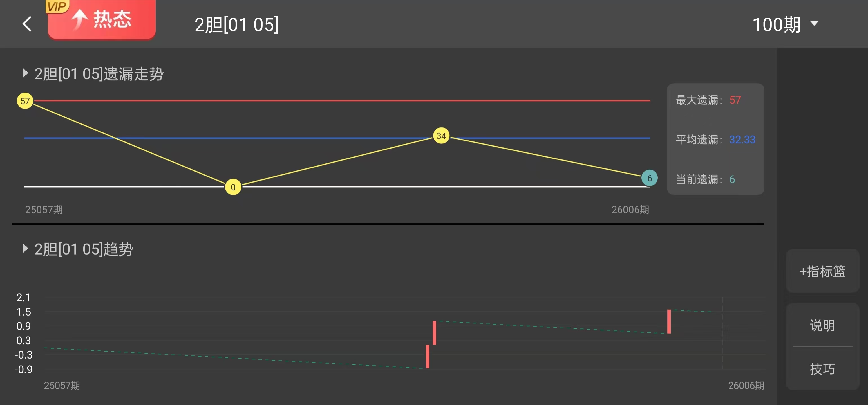This screenshot has height=405, width=868.
Task: Open the 技巧 tips item
Action: [822, 369]
